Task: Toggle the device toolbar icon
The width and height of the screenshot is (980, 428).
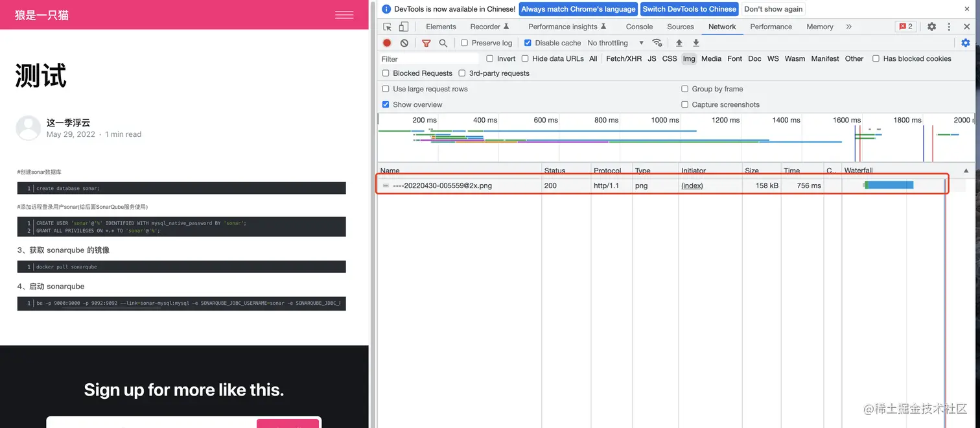Action: click(x=404, y=27)
